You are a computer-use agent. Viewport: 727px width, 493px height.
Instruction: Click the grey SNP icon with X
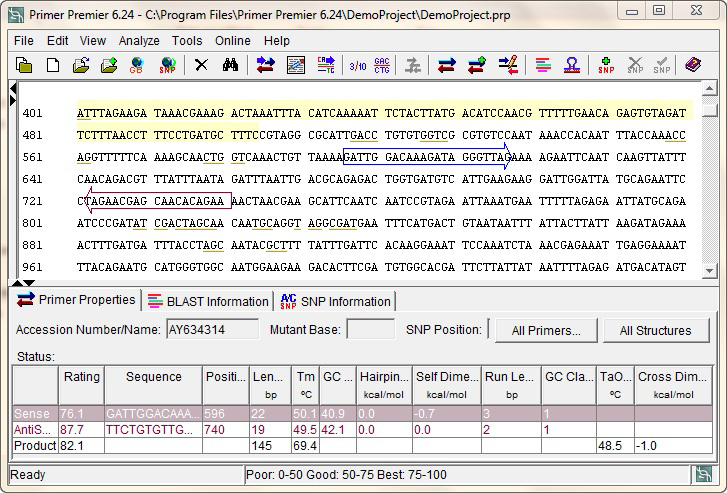pos(635,65)
